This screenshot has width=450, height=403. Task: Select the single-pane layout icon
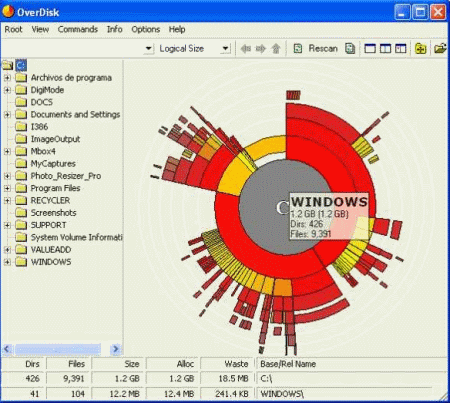[x=370, y=49]
